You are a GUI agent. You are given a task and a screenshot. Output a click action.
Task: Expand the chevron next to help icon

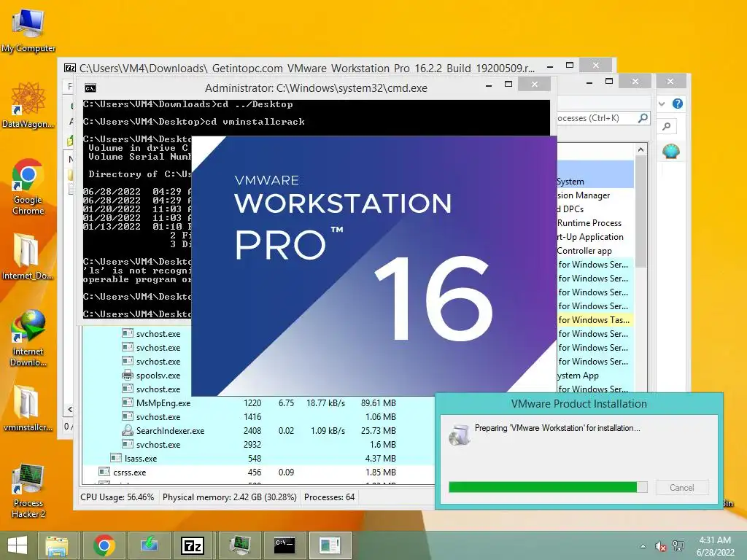[662, 104]
